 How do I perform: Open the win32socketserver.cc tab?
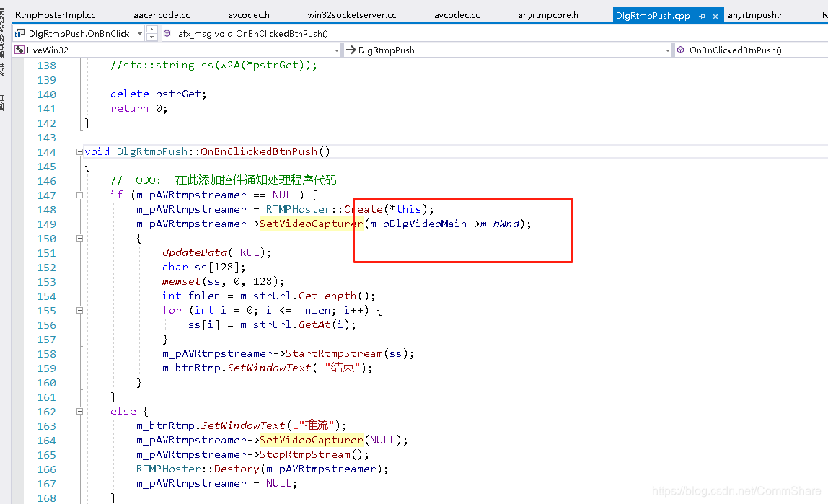coord(352,14)
